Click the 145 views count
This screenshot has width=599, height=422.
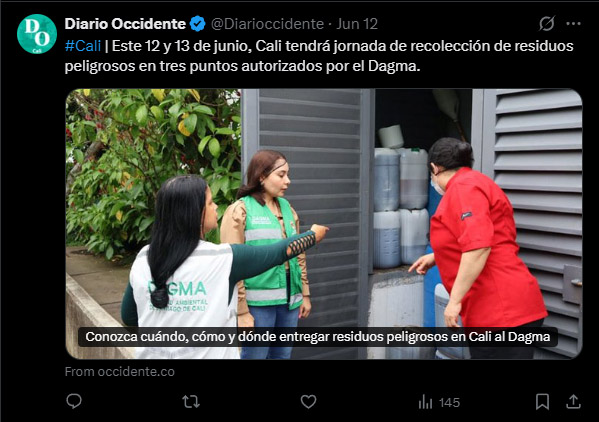[x=449, y=403]
